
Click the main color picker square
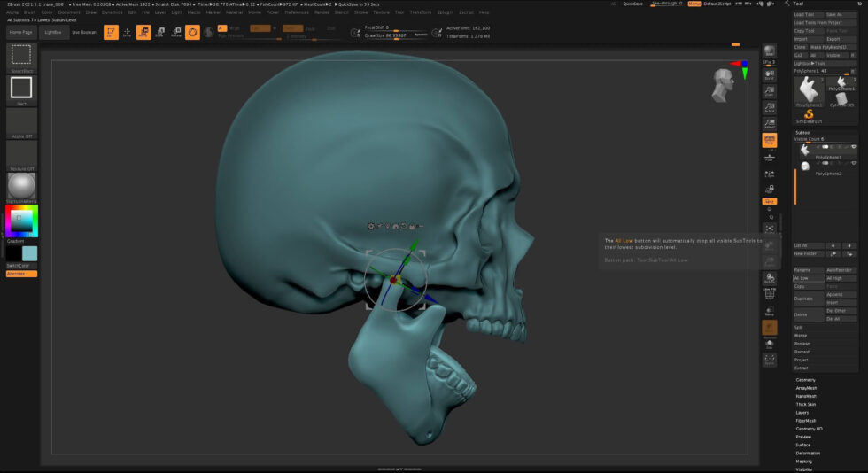[21, 221]
